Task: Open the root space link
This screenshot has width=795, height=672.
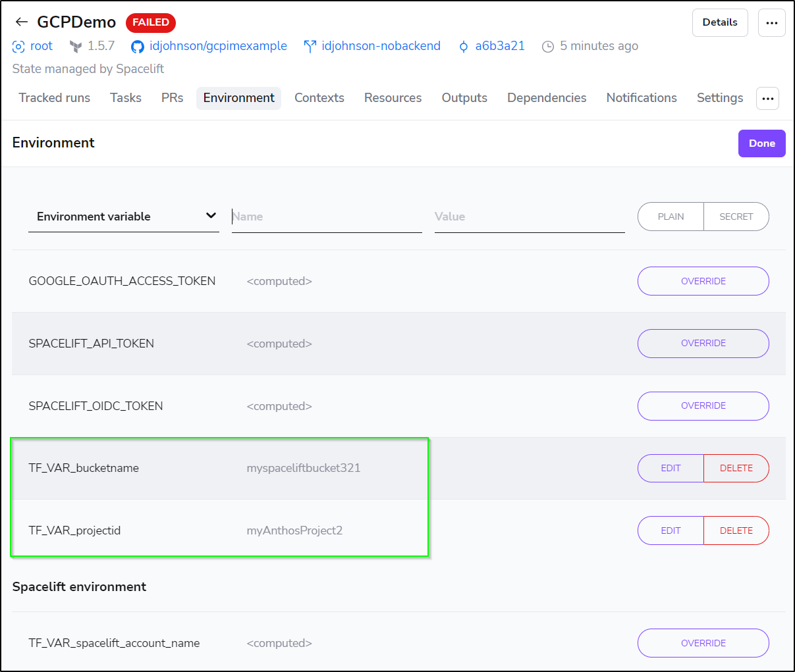Action: (41, 46)
